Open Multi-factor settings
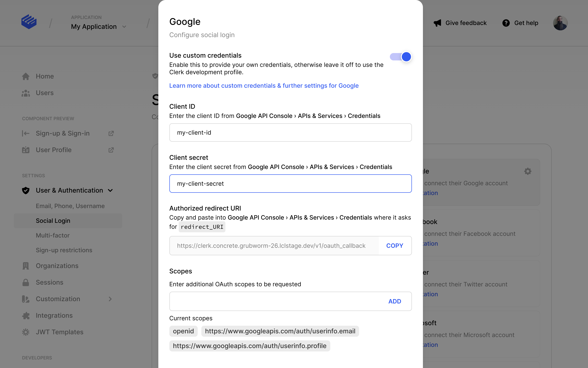Screen dimensions: 588x368 click(x=53, y=235)
